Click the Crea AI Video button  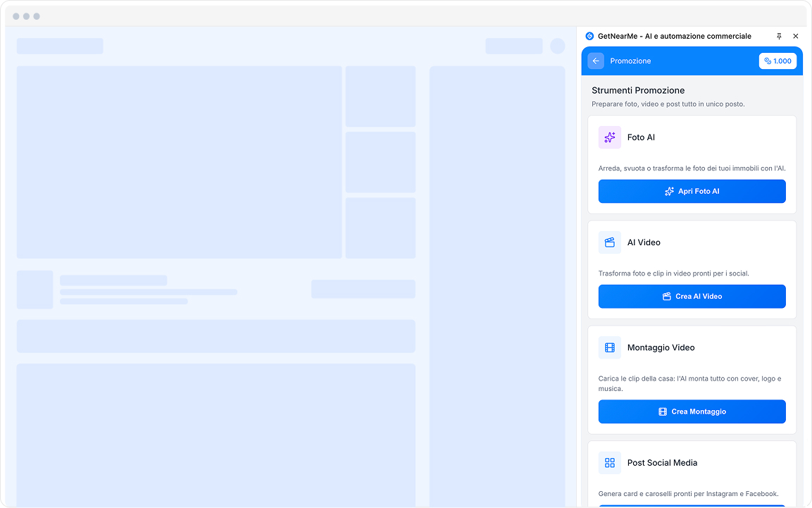(692, 296)
